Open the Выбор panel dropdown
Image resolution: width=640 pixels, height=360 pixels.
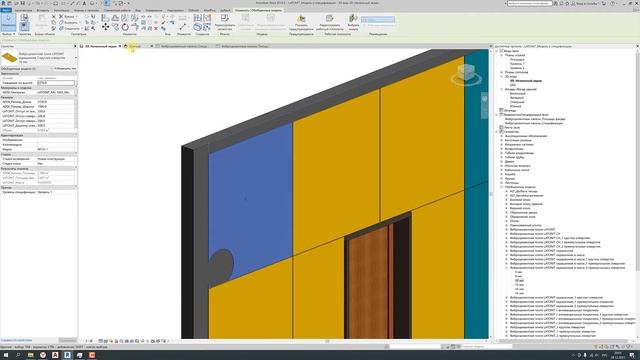click(8, 34)
